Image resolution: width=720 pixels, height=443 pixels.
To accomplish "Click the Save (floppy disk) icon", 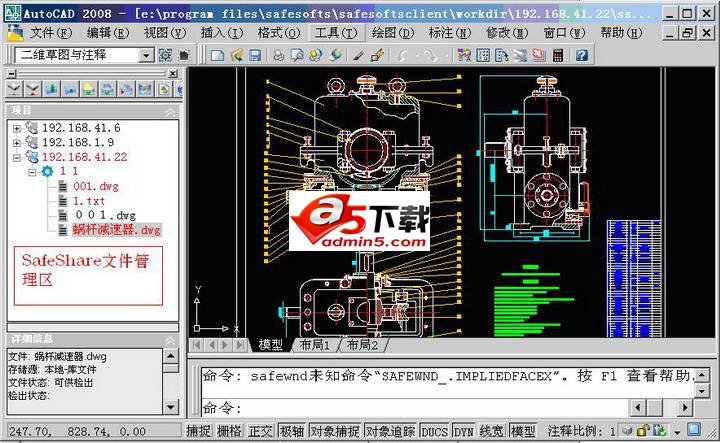I will 254,55.
